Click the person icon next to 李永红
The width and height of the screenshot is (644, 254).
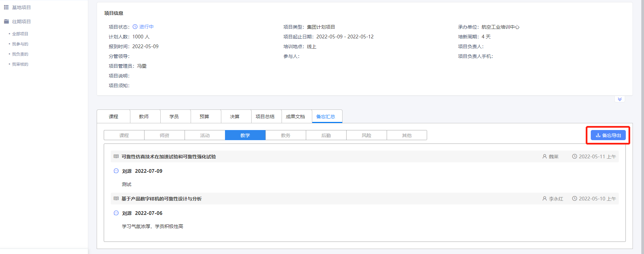(545, 198)
